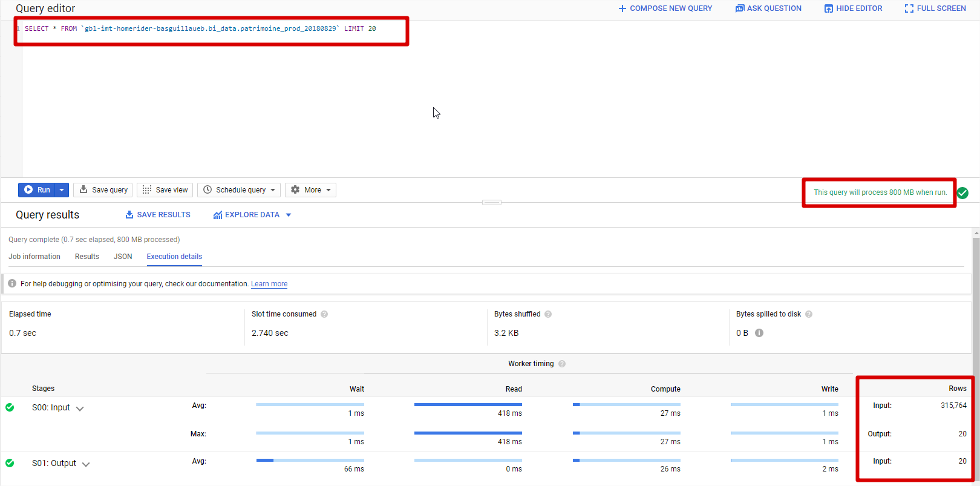Click the info icon in the debugging help banner
Viewport: 980px width, 486px height.
click(x=12, y=283)
